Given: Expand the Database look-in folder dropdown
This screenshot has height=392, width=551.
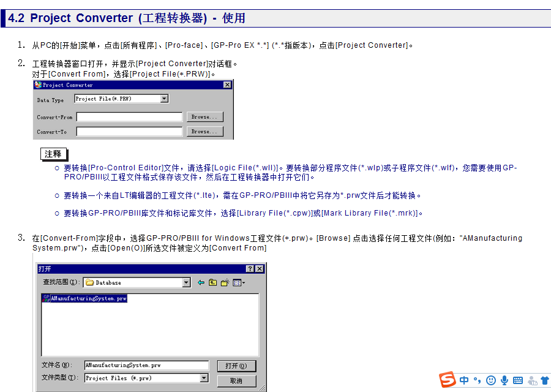Looking at the screenshot, I should [x=187, y=282].
